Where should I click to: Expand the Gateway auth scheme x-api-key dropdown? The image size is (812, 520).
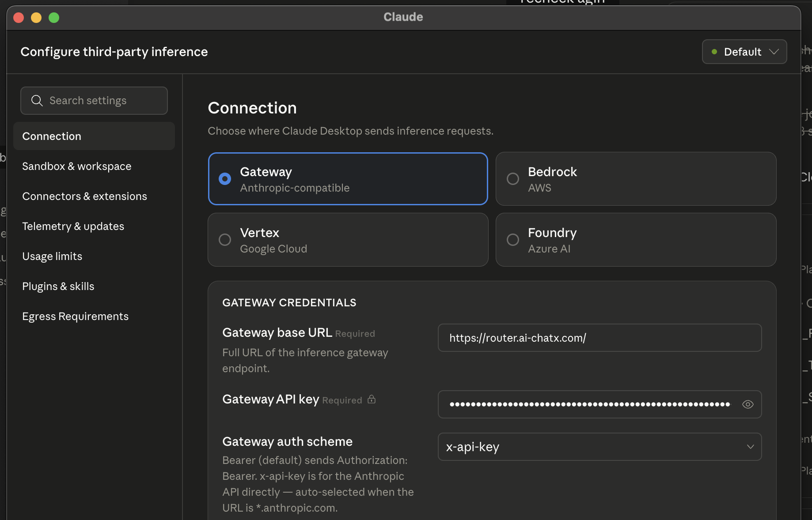pos(600,447)
